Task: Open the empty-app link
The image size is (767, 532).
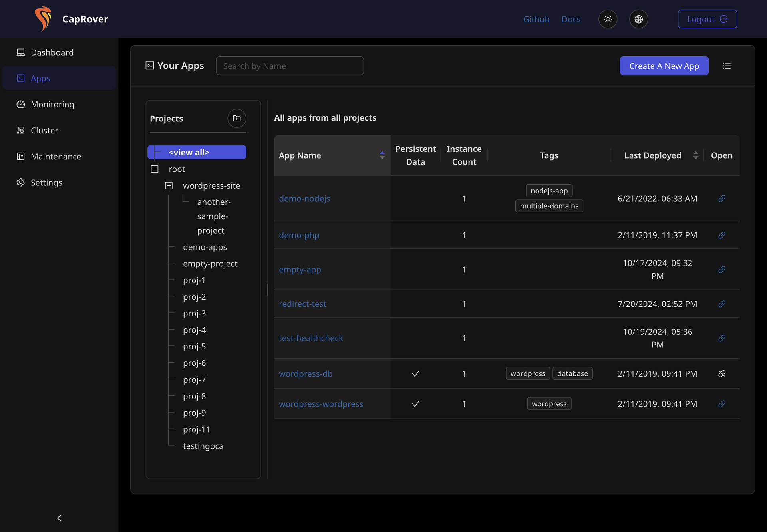Action: 300,270
